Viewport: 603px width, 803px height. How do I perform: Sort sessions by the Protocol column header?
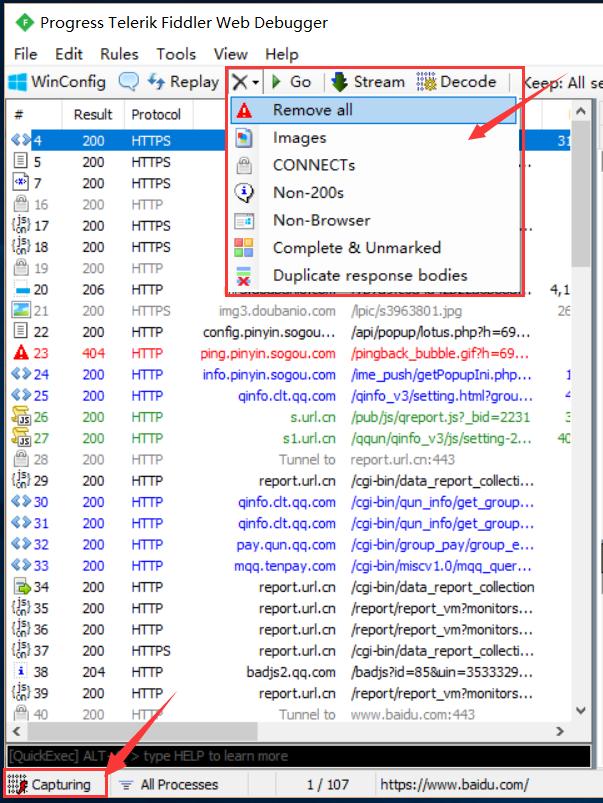pos(156,114)
